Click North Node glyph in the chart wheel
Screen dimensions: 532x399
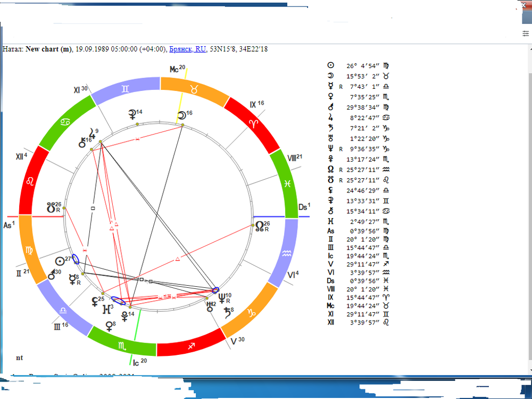[x=260, y=226]
